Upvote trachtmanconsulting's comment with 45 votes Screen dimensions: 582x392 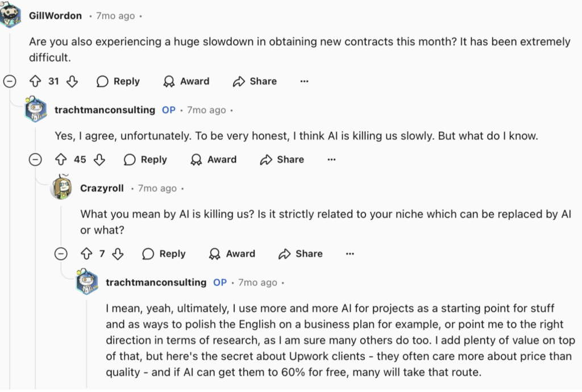[62, 160]
